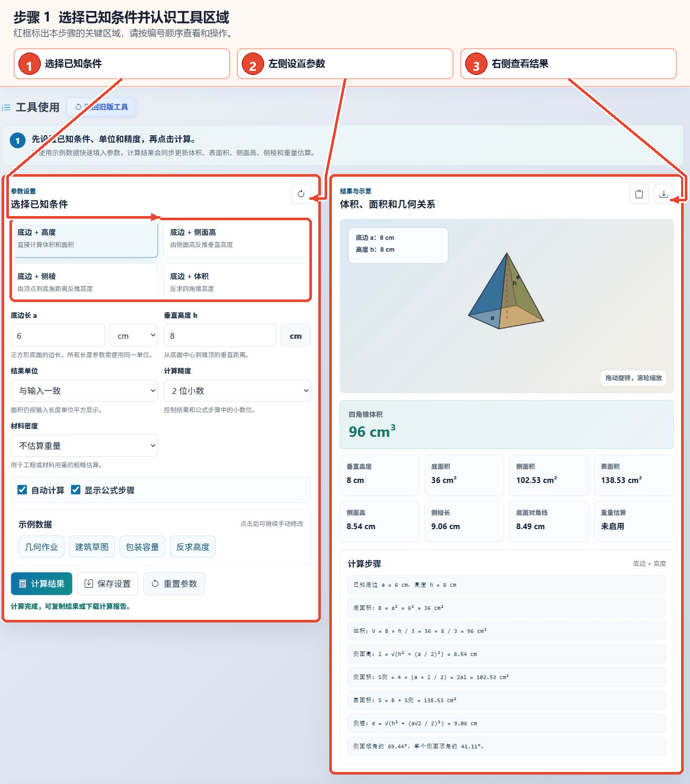
Task: Click the 侧面积 102.53 cm² card
Action: point(549,475)
